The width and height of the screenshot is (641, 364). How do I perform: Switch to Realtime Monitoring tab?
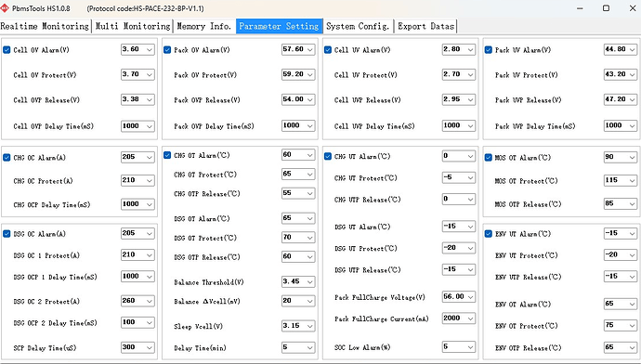[45, 26]
